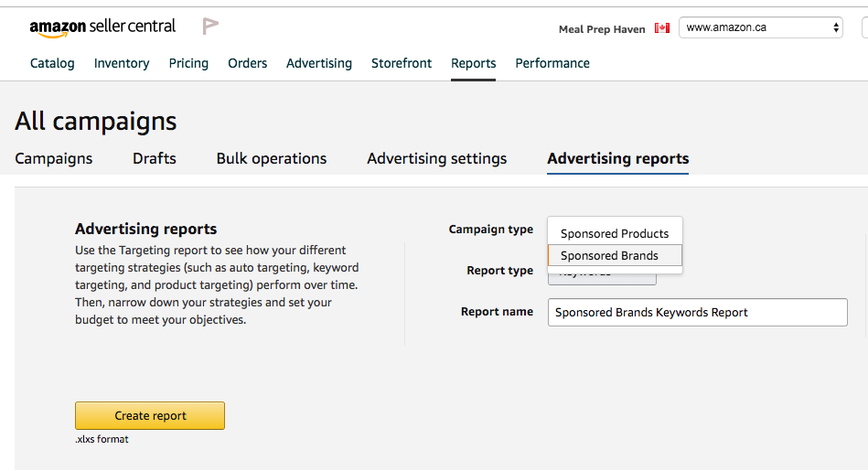This screenshot has height=471, width=868.
Task: Click the Campaign type label
Action: point(491,230)
